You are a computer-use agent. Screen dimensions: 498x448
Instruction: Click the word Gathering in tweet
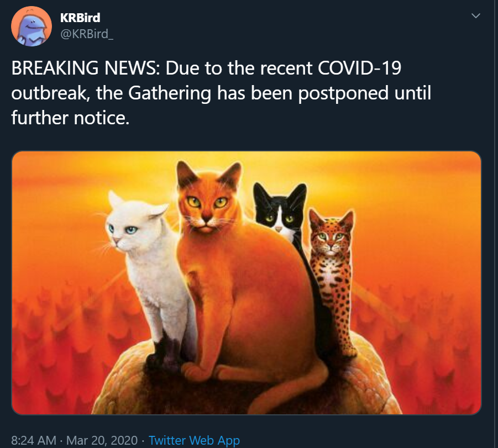(170, 93)
